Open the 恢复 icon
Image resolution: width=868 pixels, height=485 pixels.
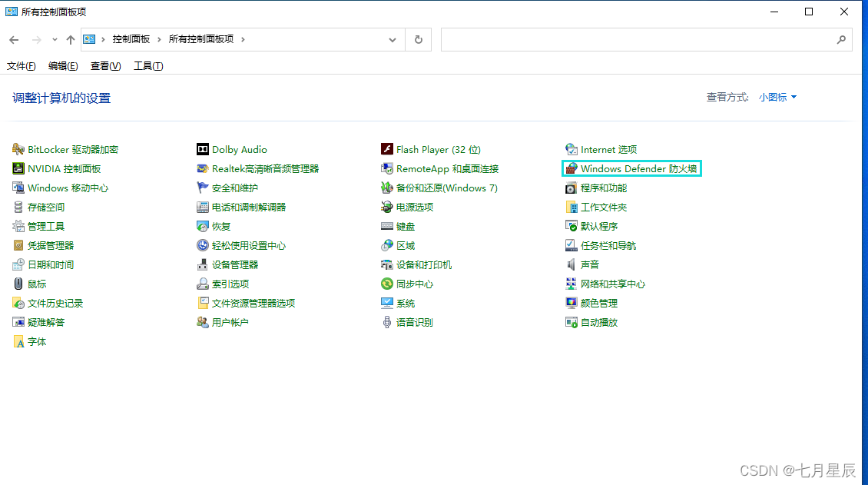(x=203, y=226)
